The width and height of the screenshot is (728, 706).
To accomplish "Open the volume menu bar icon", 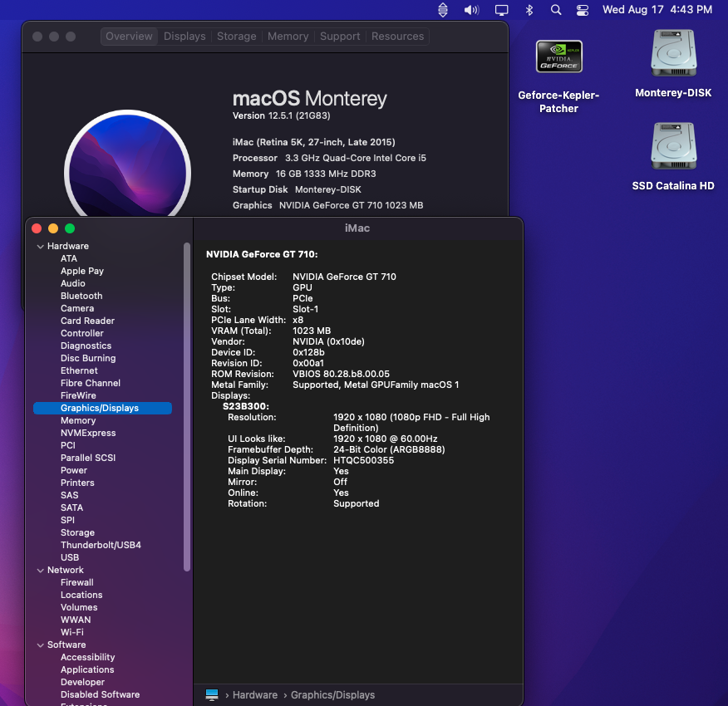I will 472,10.
